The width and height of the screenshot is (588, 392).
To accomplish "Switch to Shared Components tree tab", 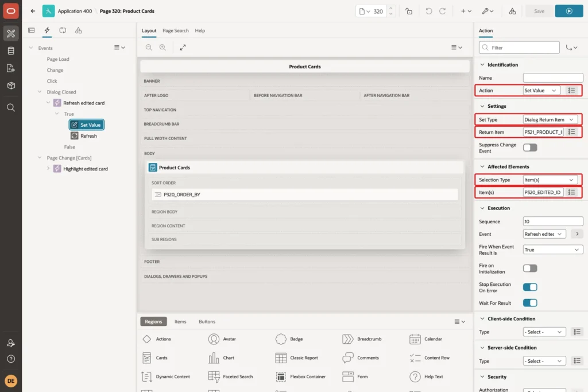I will 78,30.
